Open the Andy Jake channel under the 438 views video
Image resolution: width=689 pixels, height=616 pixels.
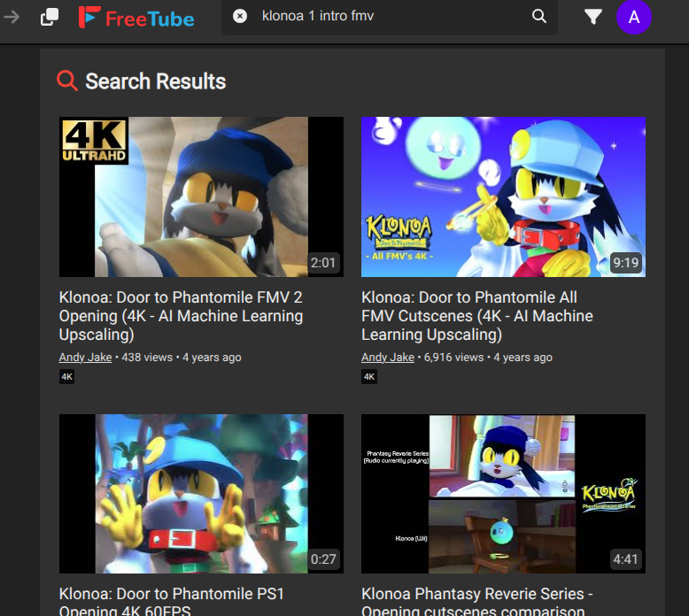[85, 358]
